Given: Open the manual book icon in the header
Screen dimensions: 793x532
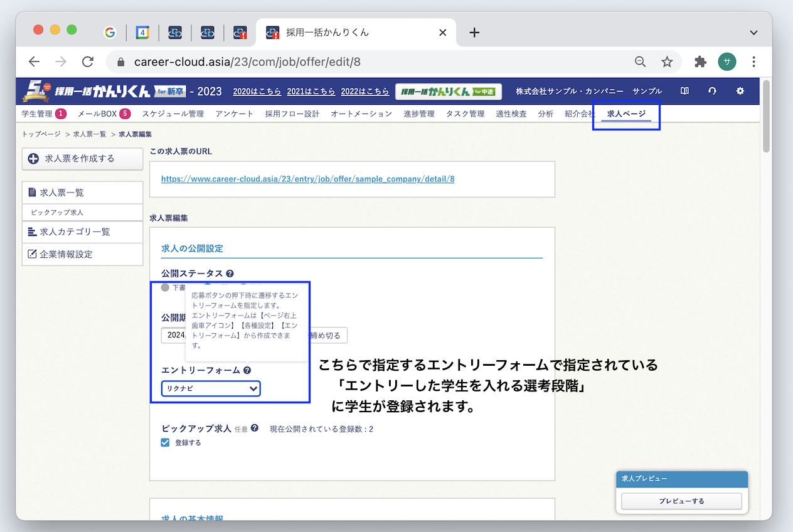Looking at the screenshot, I should (684, 91).
